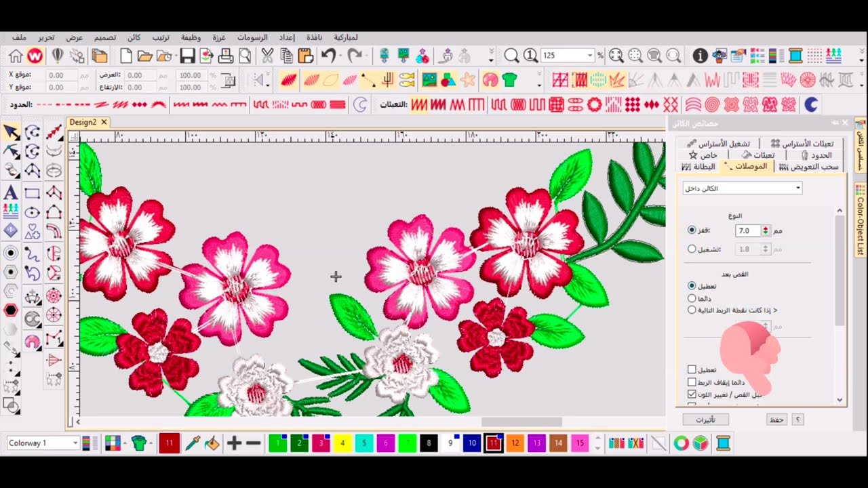868x488 pixels.
Task: Open the 'ملف' (File) menu
Action: click(x=20, y=37)
